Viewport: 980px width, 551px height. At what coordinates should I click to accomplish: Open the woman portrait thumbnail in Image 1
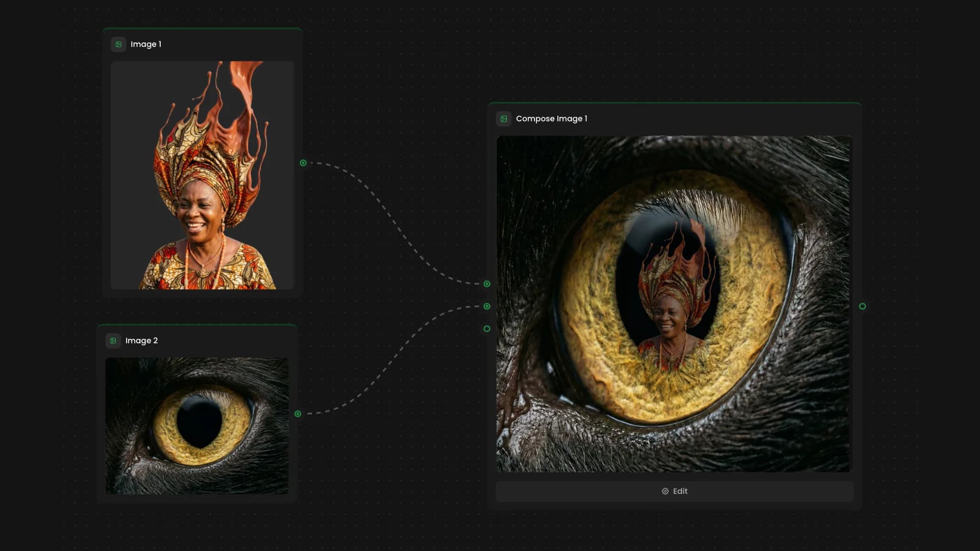coord(202,176)
